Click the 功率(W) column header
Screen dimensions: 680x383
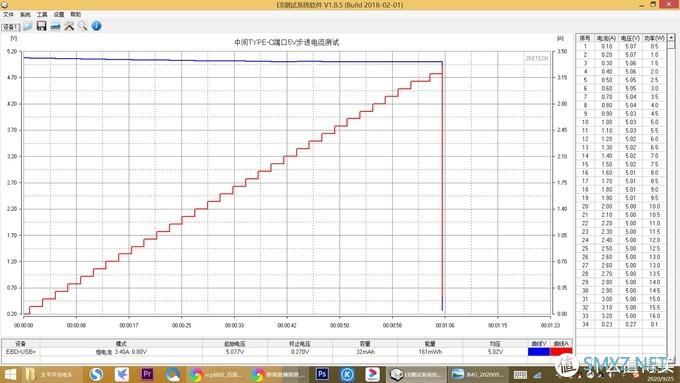[654, 38]
